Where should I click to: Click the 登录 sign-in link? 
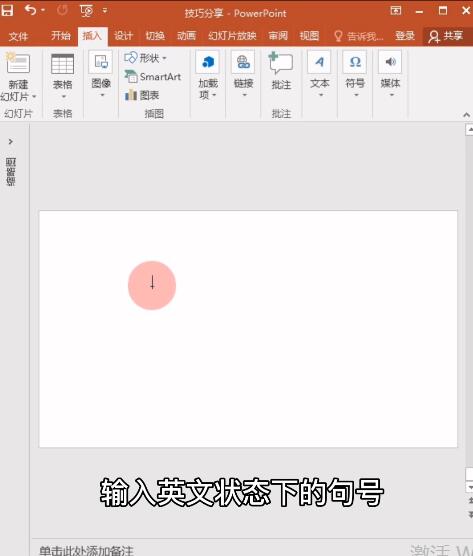tap(405, 35)
